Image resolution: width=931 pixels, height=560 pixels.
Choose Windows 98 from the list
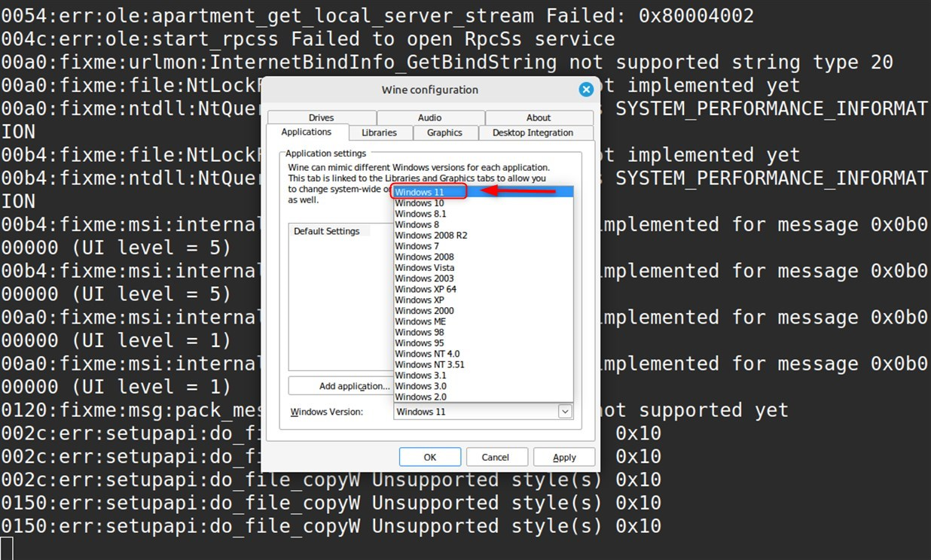[x=483, y=332]
